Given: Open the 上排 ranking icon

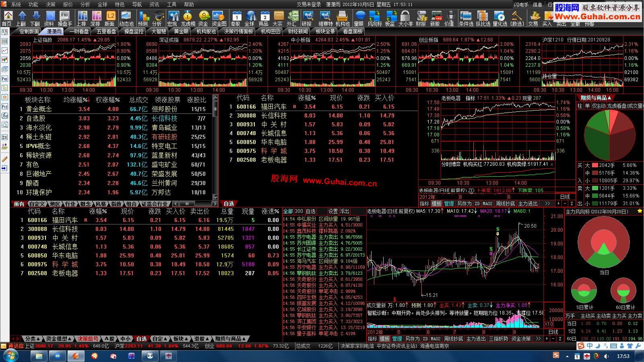Looking at the screenshot, I should (x=82, y=19).
